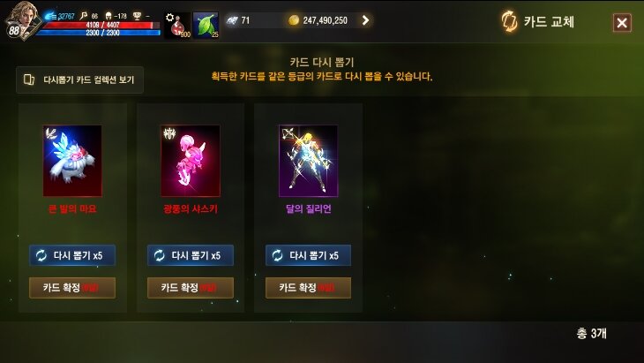
Task: Confirm the 큰 빛의 마요 card
Action: click(72, 287)
